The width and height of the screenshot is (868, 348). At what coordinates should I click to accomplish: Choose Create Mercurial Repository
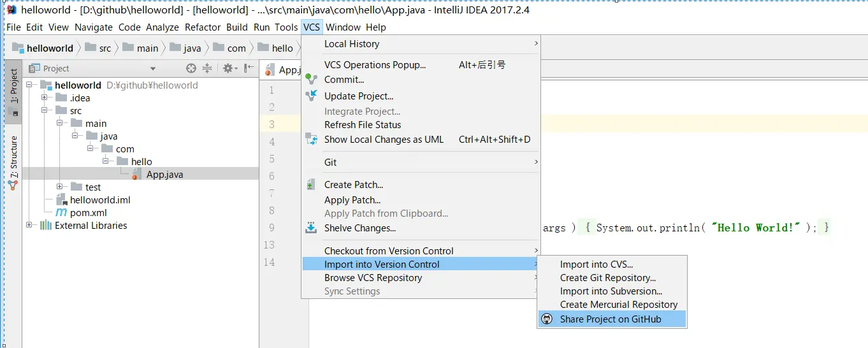612,304
